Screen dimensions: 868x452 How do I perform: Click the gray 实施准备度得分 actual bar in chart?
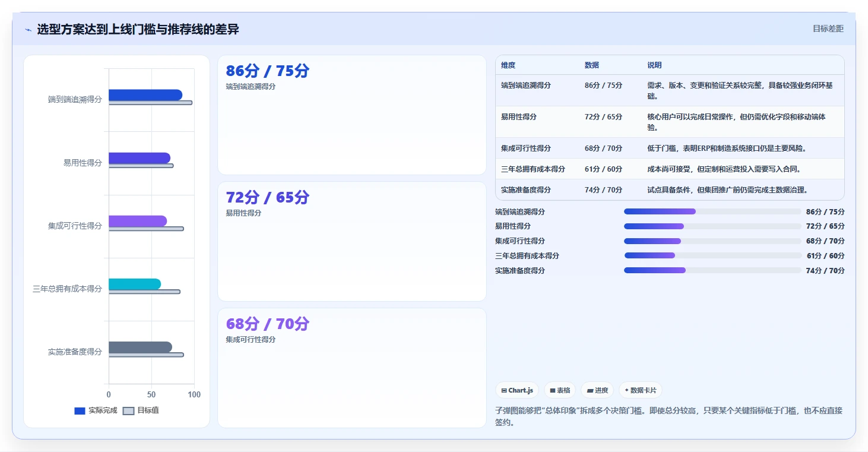point(140,347)
